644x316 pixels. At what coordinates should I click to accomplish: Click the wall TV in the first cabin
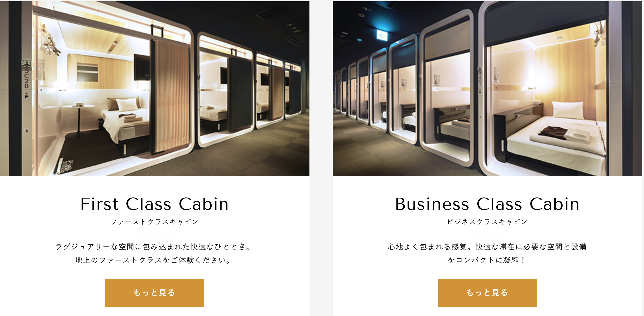142,67
